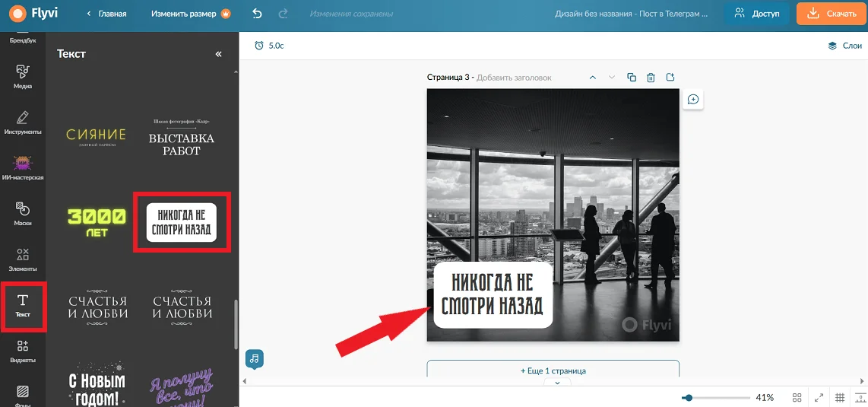Insert the ВЫСТАВКА РАБОТ text template

(x=182, y=138)
